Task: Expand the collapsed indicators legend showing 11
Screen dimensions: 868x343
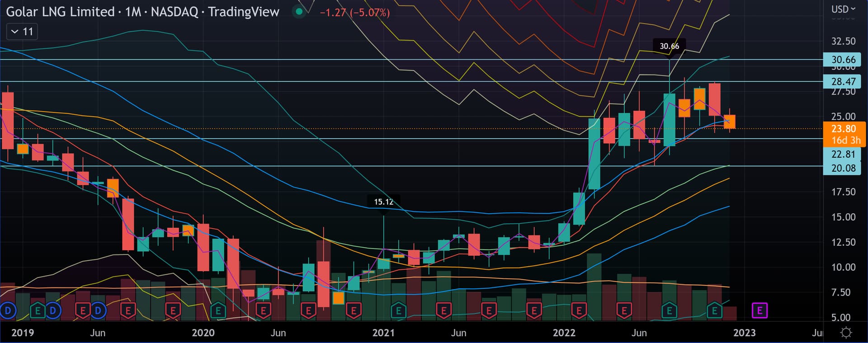Action: pyautogui.click(x=22, y=32)
